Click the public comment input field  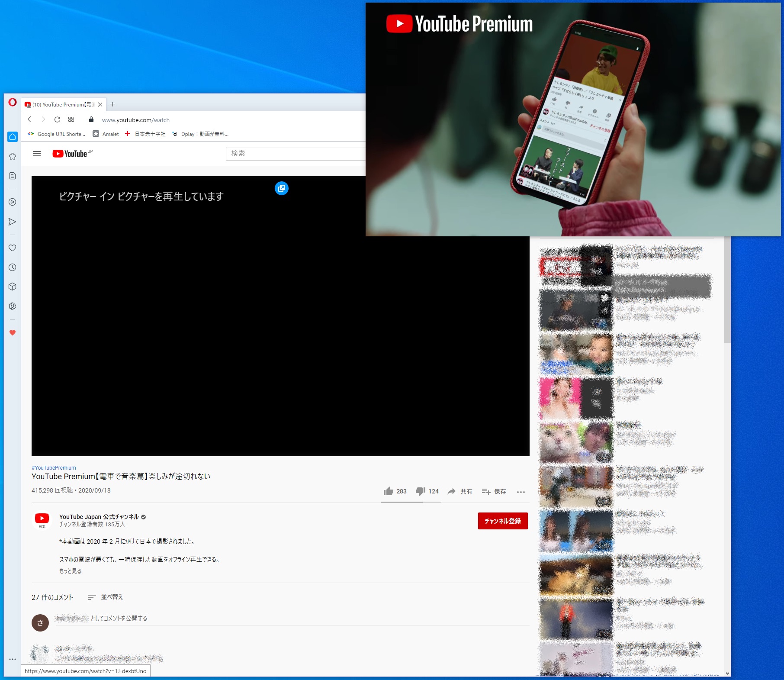click(292, 619)
